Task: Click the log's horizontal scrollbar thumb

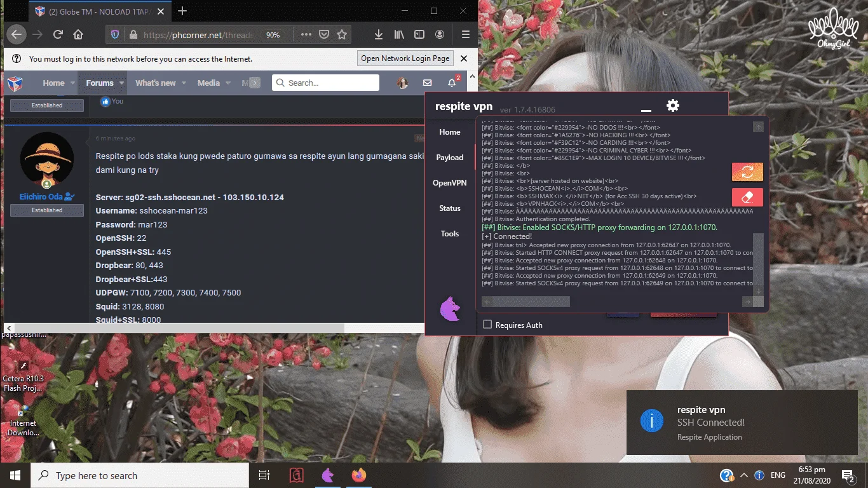Action: pyautogui.click(x=531, y=301)
